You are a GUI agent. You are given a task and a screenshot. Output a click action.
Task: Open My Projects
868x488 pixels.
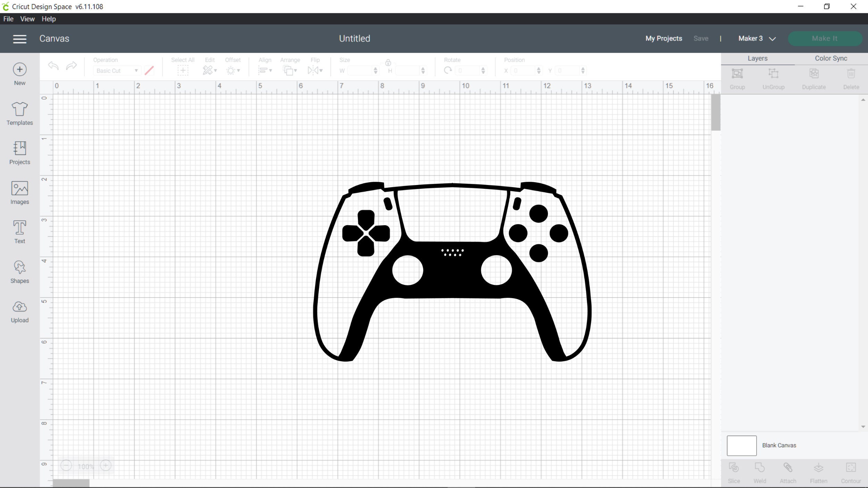point(663,39)
